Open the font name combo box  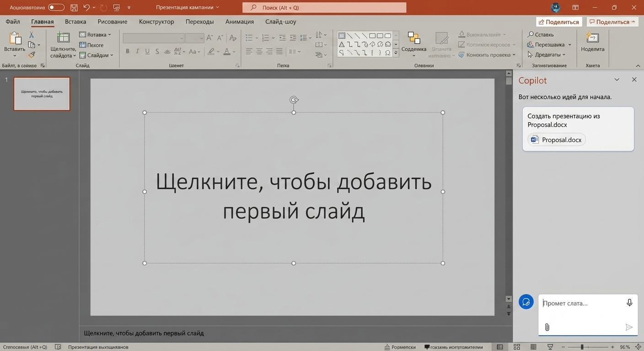pos(154,38)
